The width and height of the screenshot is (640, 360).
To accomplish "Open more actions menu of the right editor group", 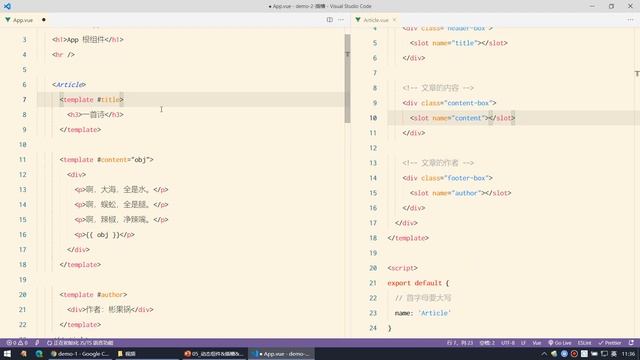I will tap(631, 20).
